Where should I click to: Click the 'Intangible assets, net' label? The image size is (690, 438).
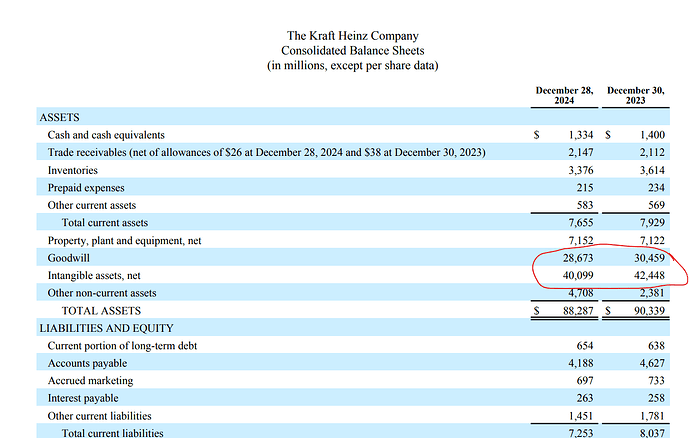click(94, 276)
